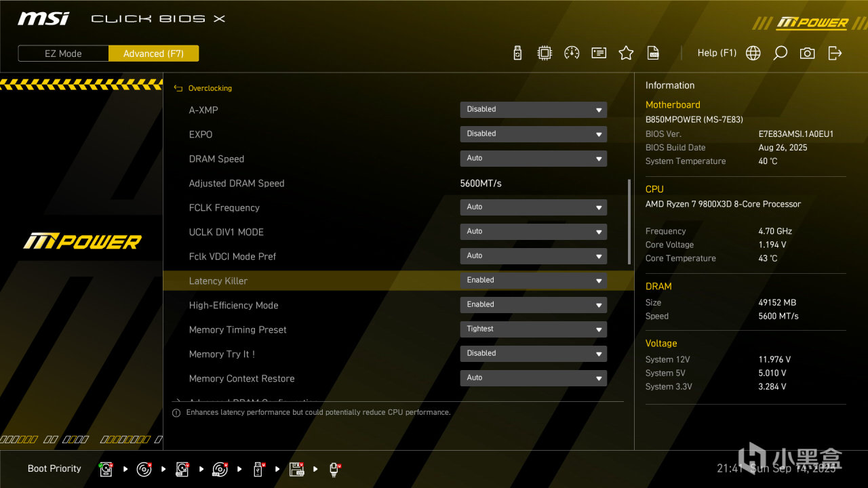
Task: Select the USB hard disk boot device
Action: pyautogui.click(x=182, y=469)
